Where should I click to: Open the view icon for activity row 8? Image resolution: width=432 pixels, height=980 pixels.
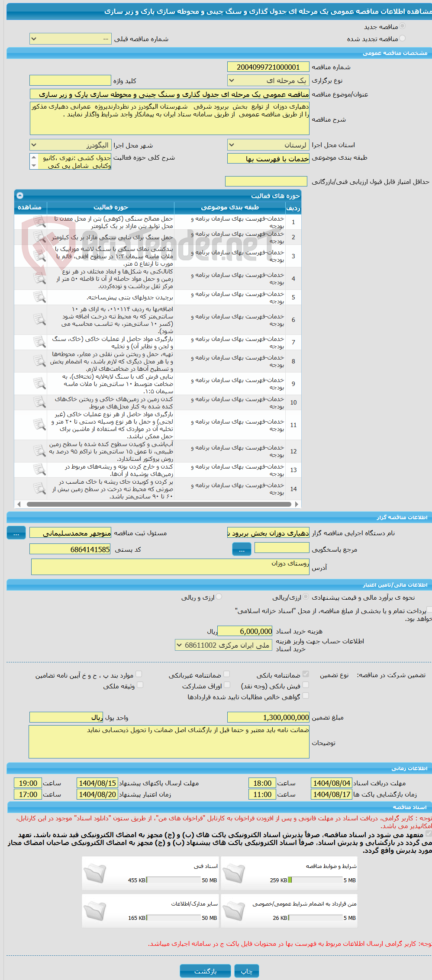click(39, 361)
